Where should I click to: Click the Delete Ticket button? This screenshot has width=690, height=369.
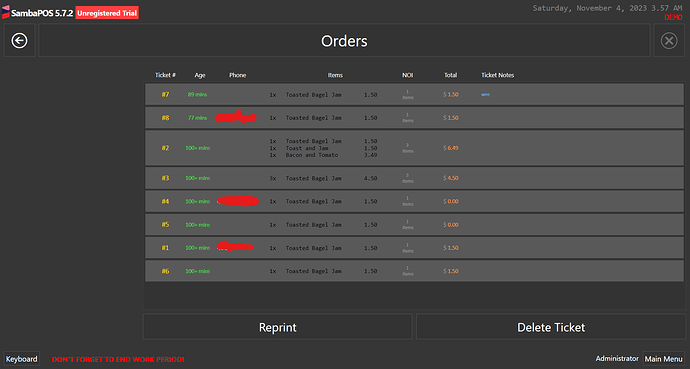point(551,327)
